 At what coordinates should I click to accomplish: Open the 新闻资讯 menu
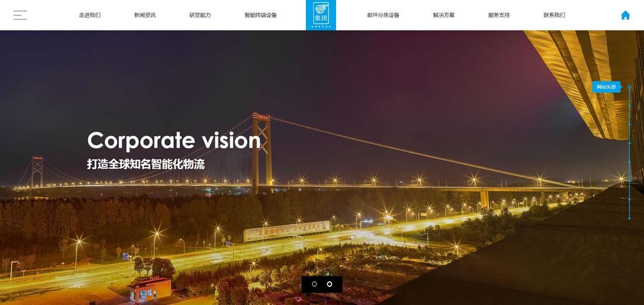point(145,15)
